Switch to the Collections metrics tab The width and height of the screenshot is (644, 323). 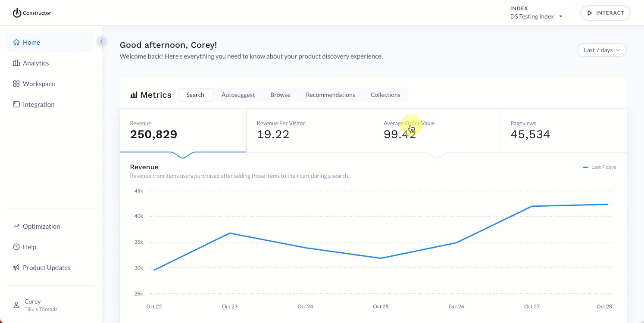pos(385,95)
